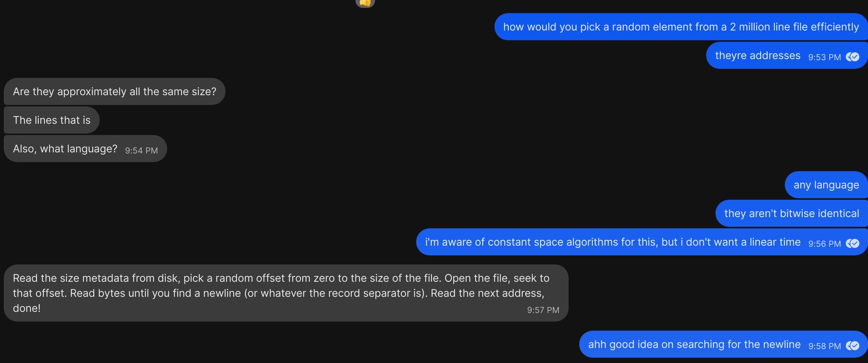Select 'they aren't bitwise identical' message
868x363 pixels.
pos(792,214)
